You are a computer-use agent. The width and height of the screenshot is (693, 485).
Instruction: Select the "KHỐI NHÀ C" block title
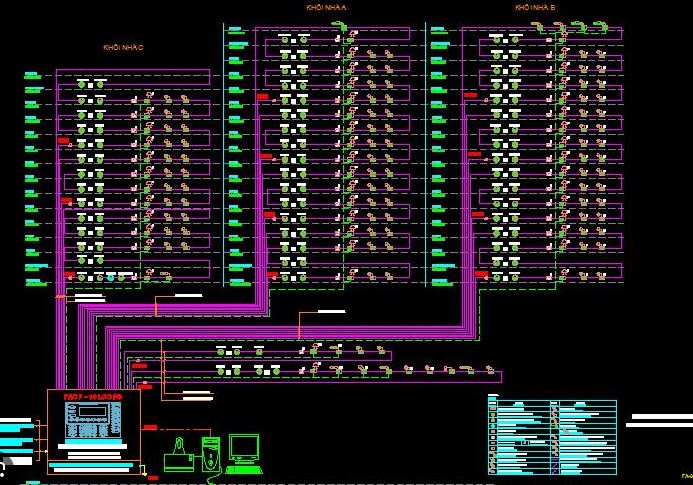click(x=123, y=47)
